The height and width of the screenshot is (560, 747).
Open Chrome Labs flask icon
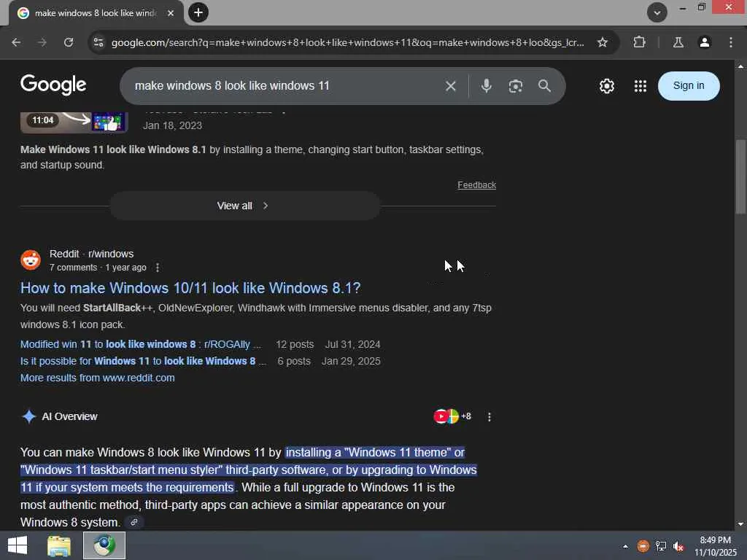[x=678, y=42]
